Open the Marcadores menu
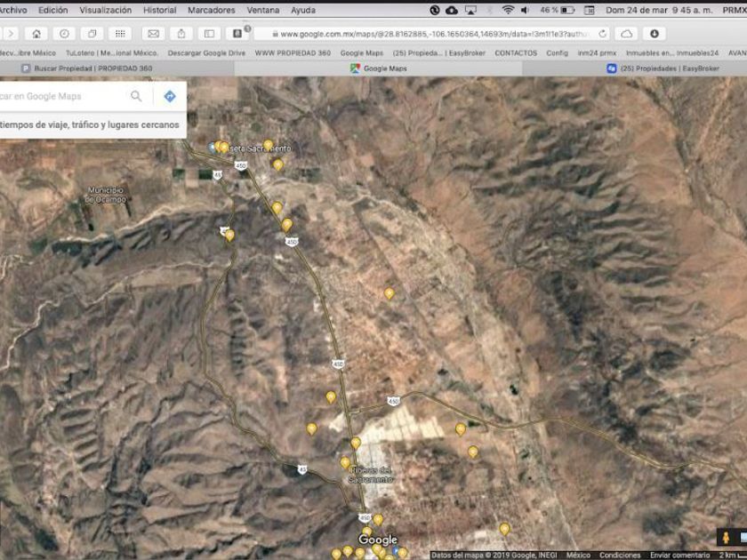The height and width of the screenshot is (560, 747). (x=211, y=10)
